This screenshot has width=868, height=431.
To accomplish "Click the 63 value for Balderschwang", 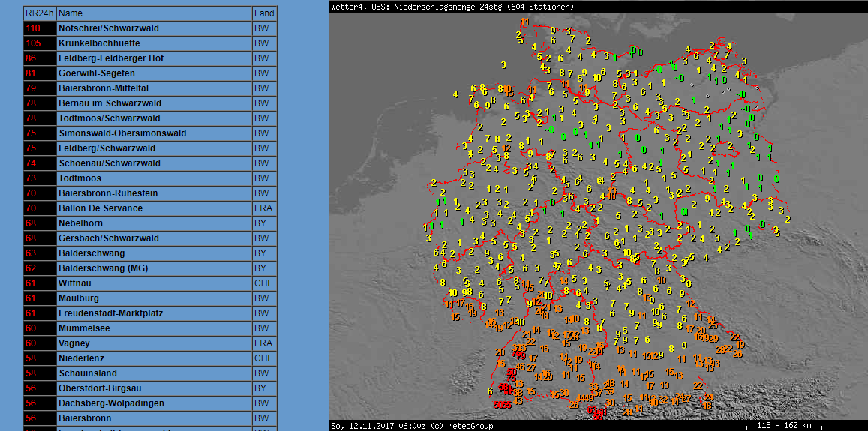I will click(31, 253).
